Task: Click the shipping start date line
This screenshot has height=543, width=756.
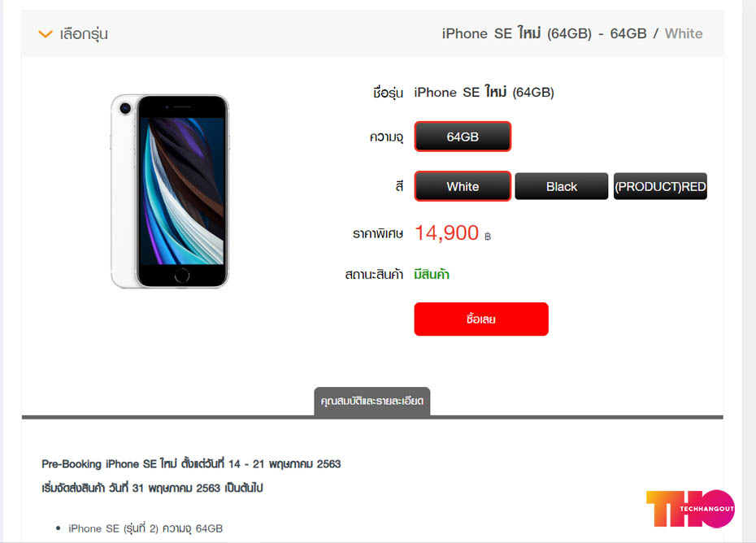Action: [x=152, y=488]
